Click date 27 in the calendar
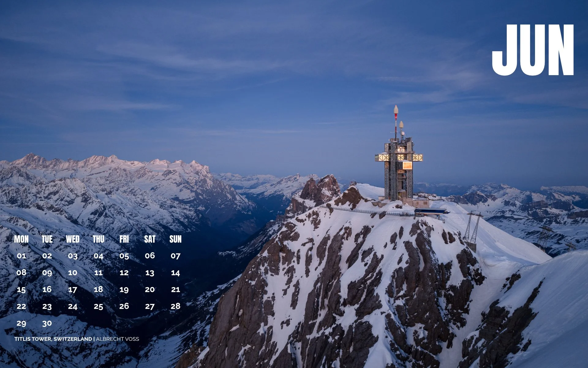This screenshot has height=368, width=588. pos(150,306)
